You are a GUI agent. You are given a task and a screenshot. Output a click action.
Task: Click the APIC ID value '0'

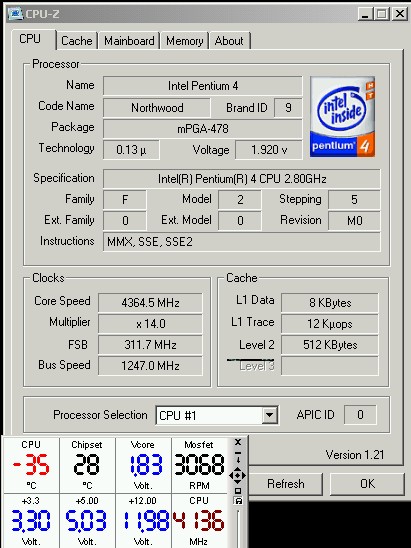coord(360,415)
